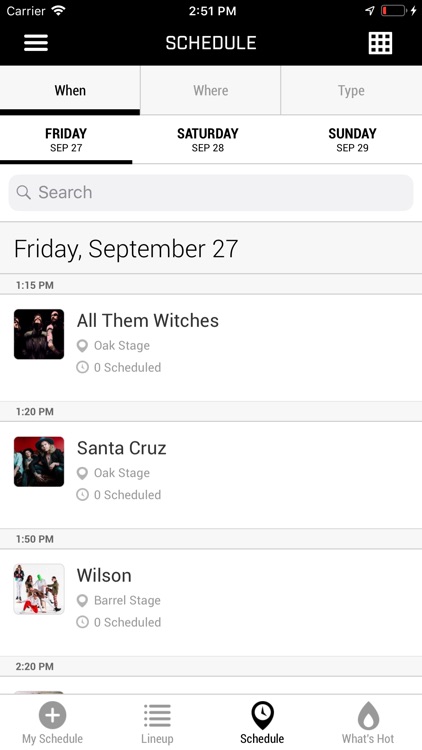
Task: Select Friday Sep 27 day tab
Action: click(x=66, y=140)
